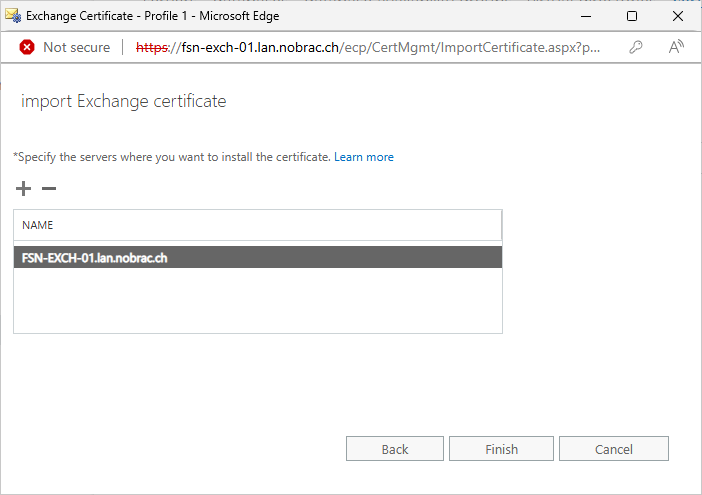The width and height of the screenshot is (702, 495).
Task: Open the red Not secure warning icon
Action: coord(27,47)
